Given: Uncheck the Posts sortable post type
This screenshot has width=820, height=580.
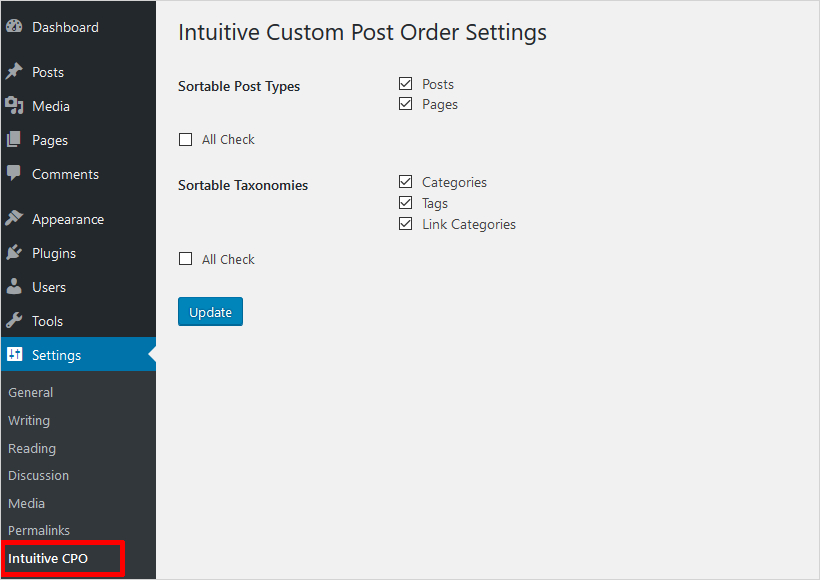Looking at the screenshot, I should pos(405,84).
